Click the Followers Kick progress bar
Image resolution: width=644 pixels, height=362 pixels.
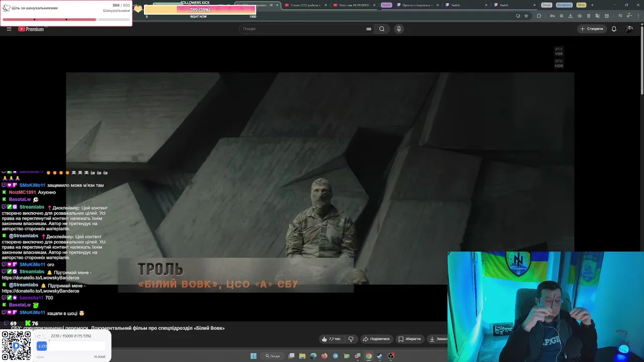click(200, 10)
